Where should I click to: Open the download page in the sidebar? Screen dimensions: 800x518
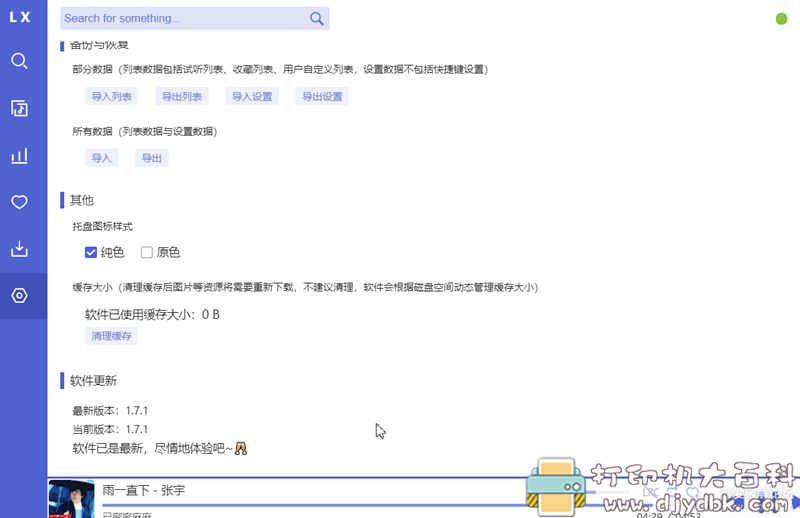pyautogui.click(x=19, y=249)
